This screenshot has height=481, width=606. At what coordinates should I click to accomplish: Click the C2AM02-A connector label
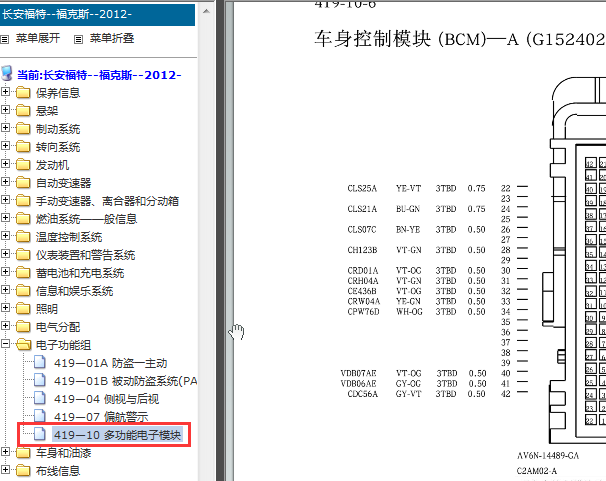point(537,471)
